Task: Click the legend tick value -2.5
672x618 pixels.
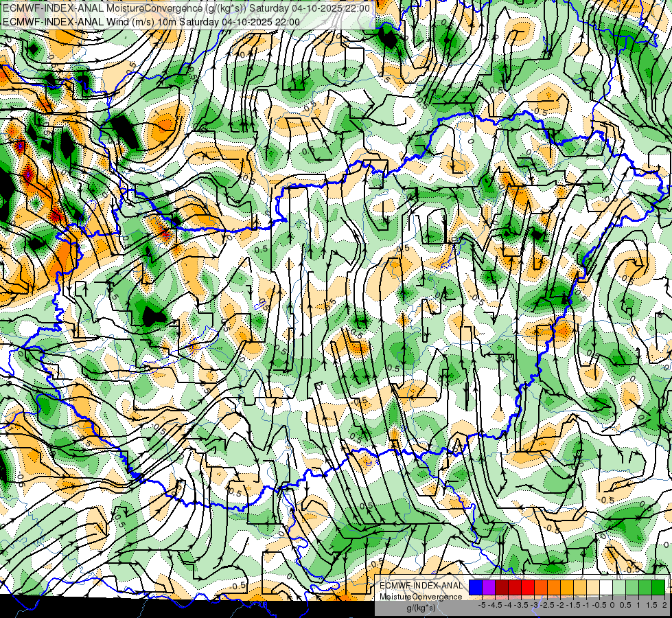Action: 548,605
